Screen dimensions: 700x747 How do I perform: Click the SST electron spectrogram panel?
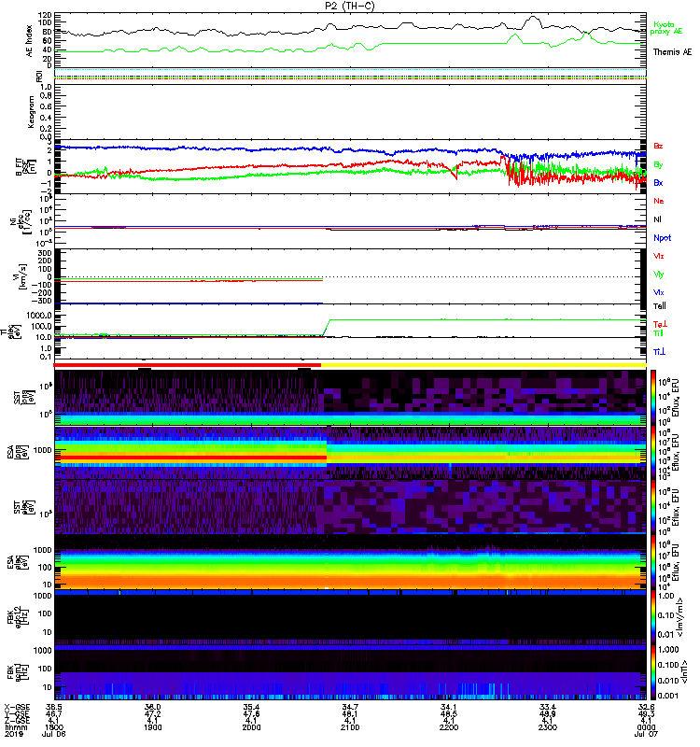point(350,507)
